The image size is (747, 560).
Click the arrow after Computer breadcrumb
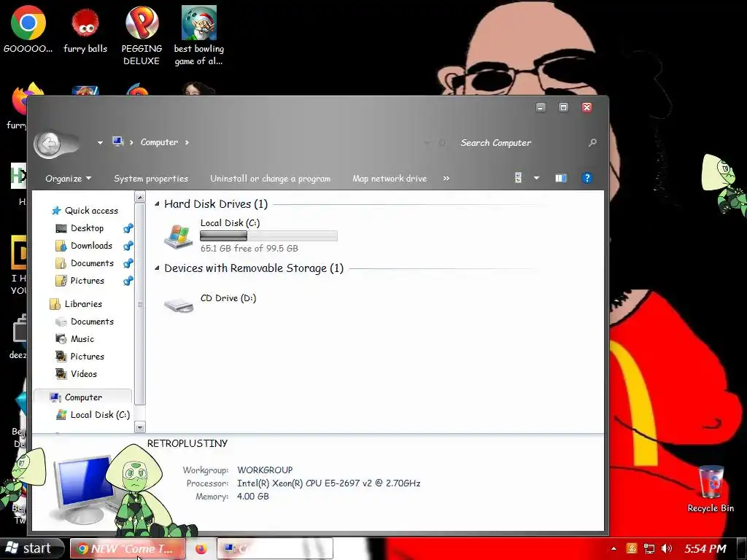point(187,142)
